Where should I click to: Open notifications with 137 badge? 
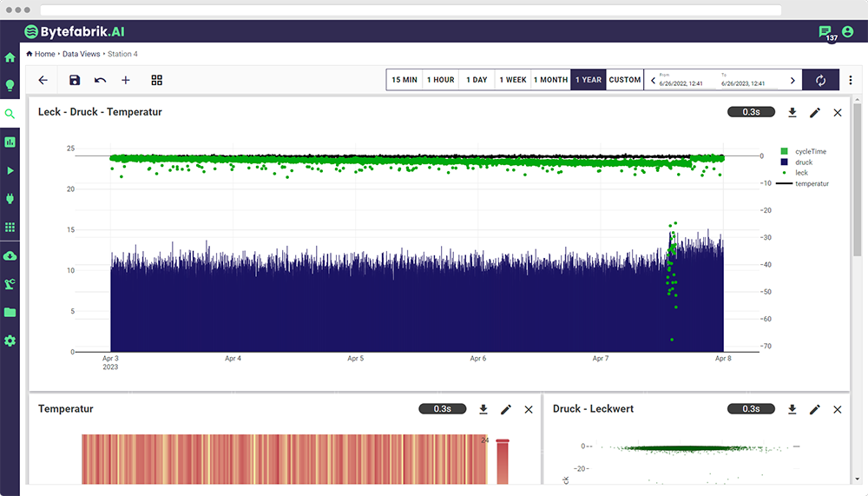pyautogui.click(x=825, y=32)
